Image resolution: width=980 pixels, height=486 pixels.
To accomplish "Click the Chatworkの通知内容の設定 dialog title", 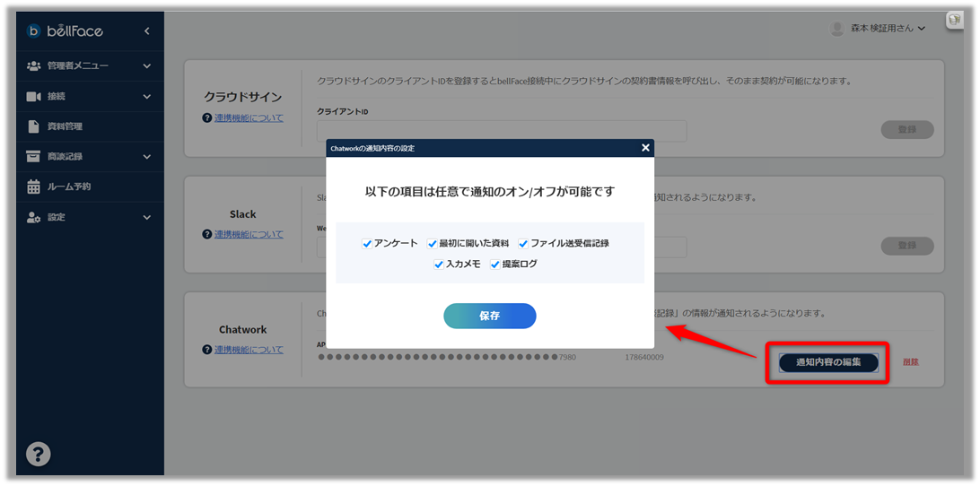I will pyautogui.click(x=372, y=149).
